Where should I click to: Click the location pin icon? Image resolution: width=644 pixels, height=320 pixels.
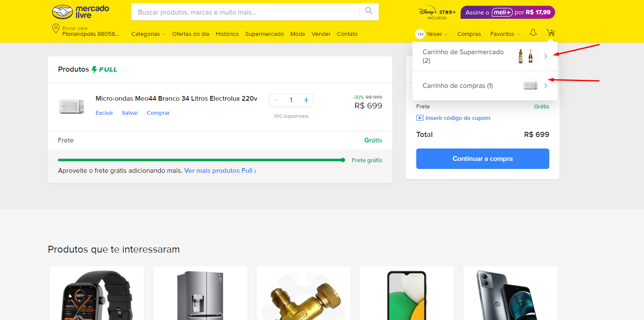click(55, 29)
